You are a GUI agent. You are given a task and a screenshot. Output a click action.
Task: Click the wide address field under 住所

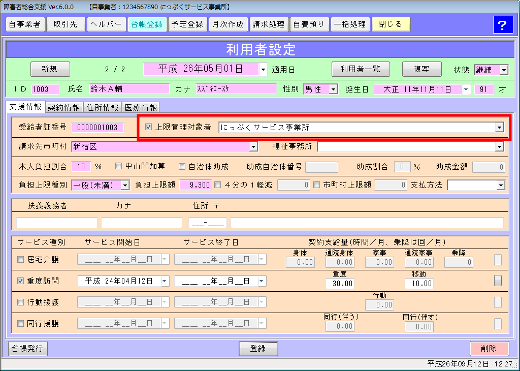tap(367, 222)
